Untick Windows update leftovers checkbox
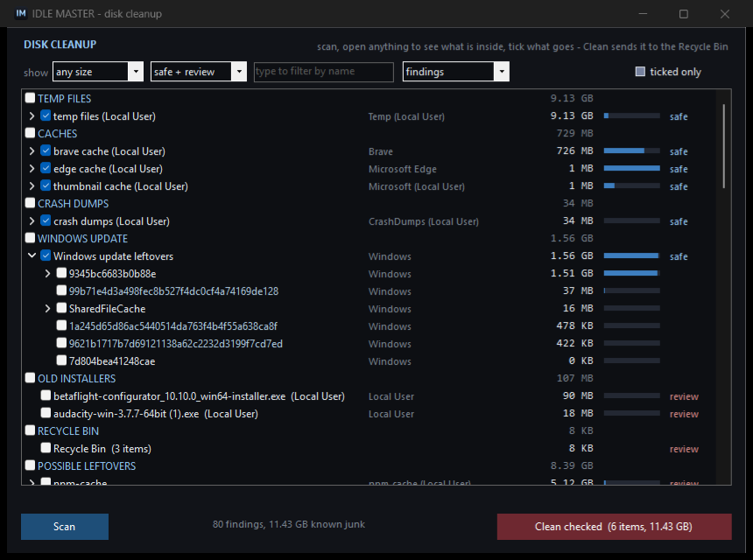Viewport: 753px width, 560px height. pyautogui.click(x=46, y=255)
